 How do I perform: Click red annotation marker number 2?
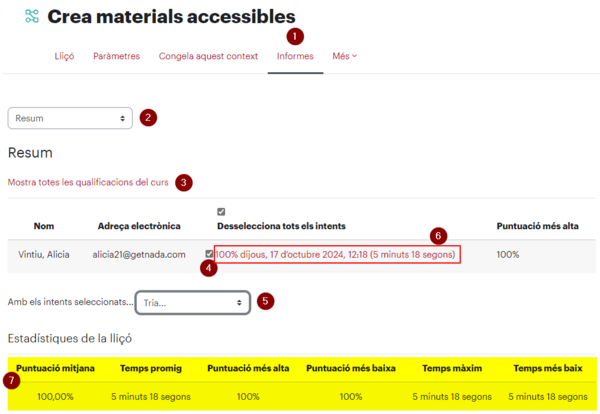(x=148, y=117)
